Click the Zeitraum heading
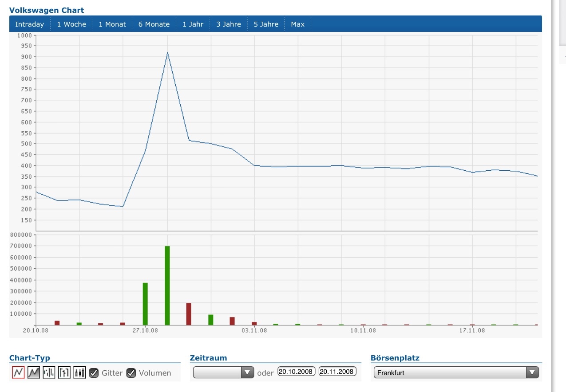 pos(208,358)
